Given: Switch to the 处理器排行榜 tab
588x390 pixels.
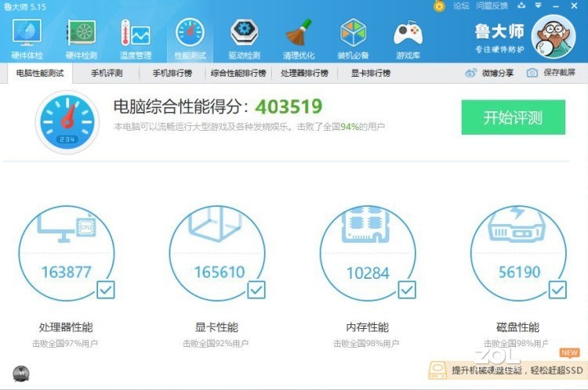Looking at the screenshot, I should pos(304,73).
